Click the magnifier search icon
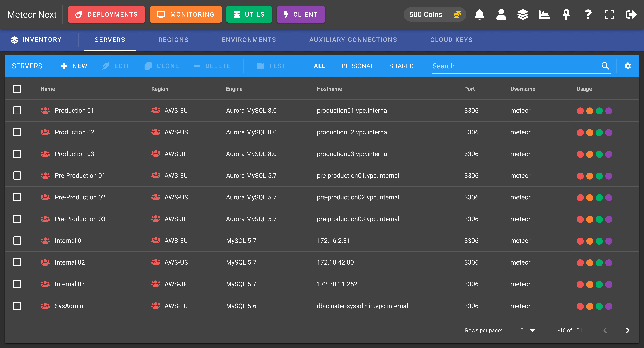The height and width of the screenshot is (348, 644). [x=605, y=66]
